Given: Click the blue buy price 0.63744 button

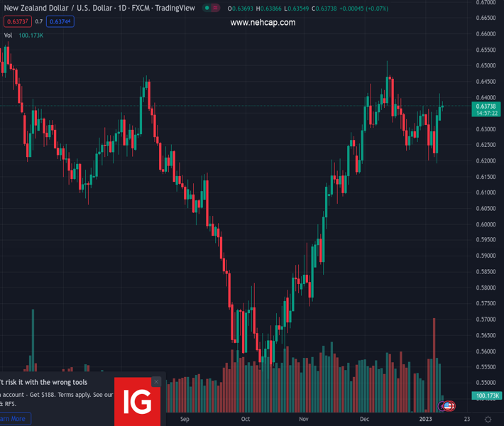Looking at the screenshot, I should tap(60, 21).
